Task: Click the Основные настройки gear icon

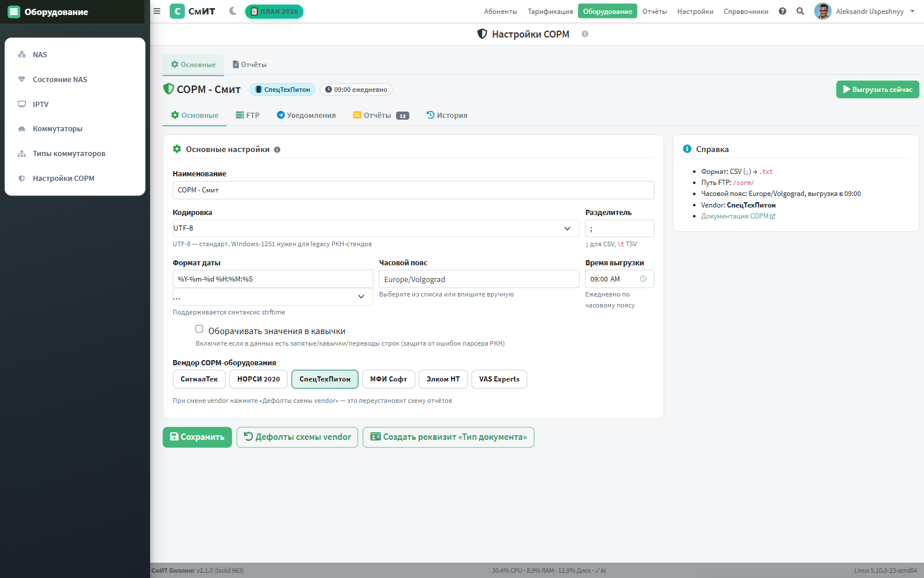Action: (x=177, y=149)
